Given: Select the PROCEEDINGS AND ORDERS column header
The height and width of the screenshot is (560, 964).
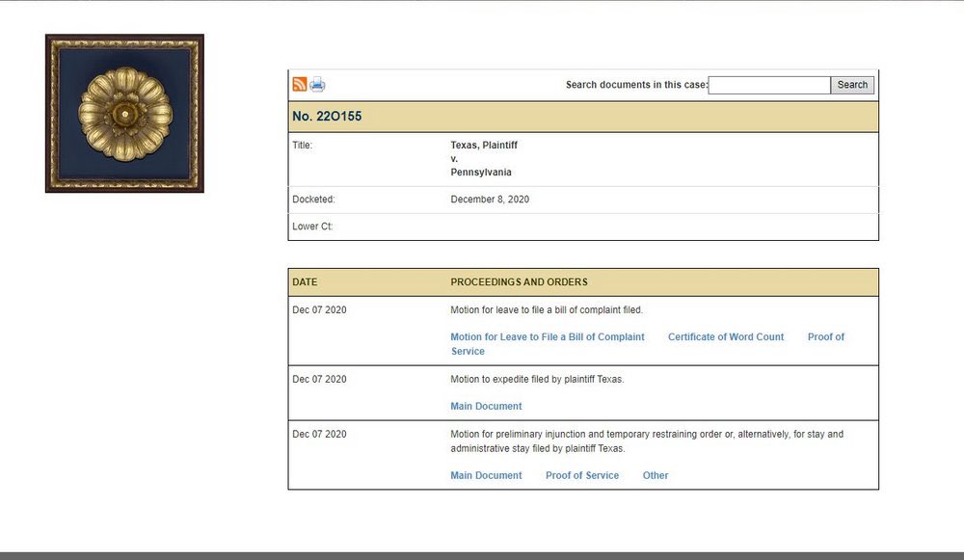Looking at the screenshot, I should 519,281.
